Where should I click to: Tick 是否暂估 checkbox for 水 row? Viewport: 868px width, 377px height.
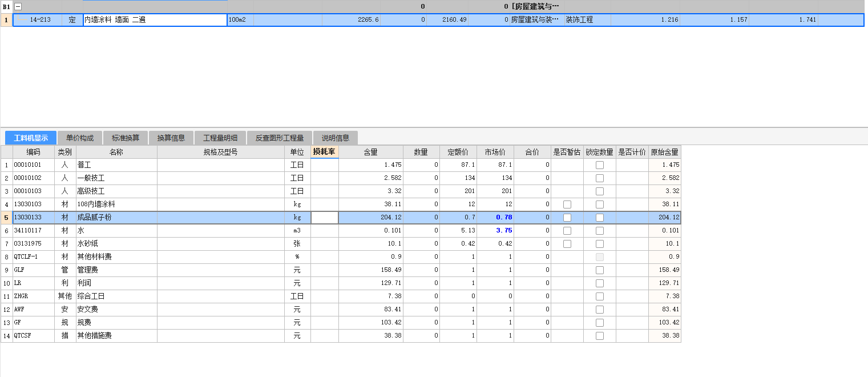click(x=567, y=231)
